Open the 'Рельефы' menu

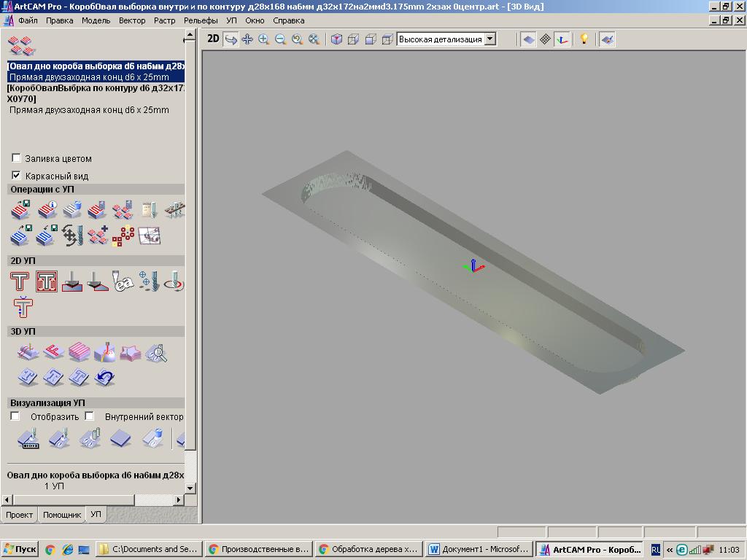tap(201, 20)
